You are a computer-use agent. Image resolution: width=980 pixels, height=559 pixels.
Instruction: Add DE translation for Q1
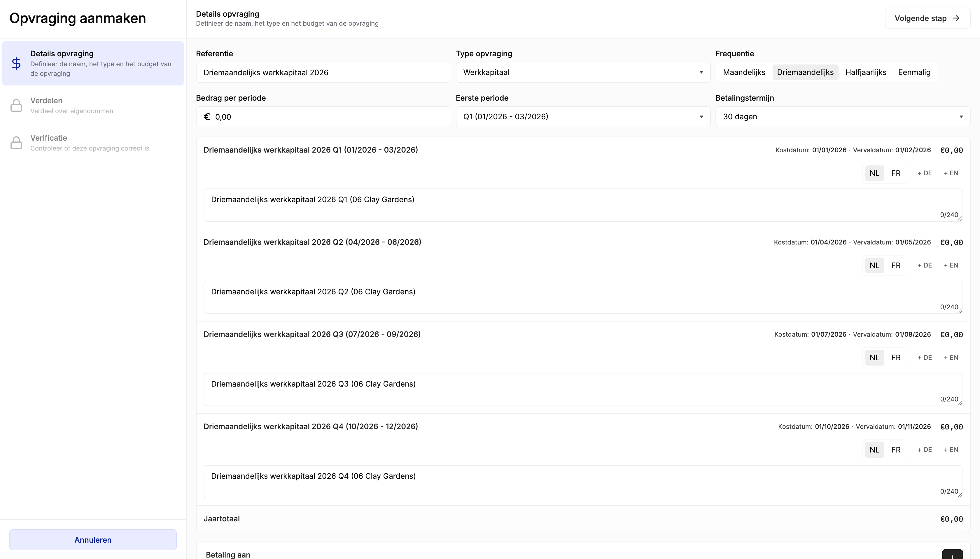pos(925,173)
